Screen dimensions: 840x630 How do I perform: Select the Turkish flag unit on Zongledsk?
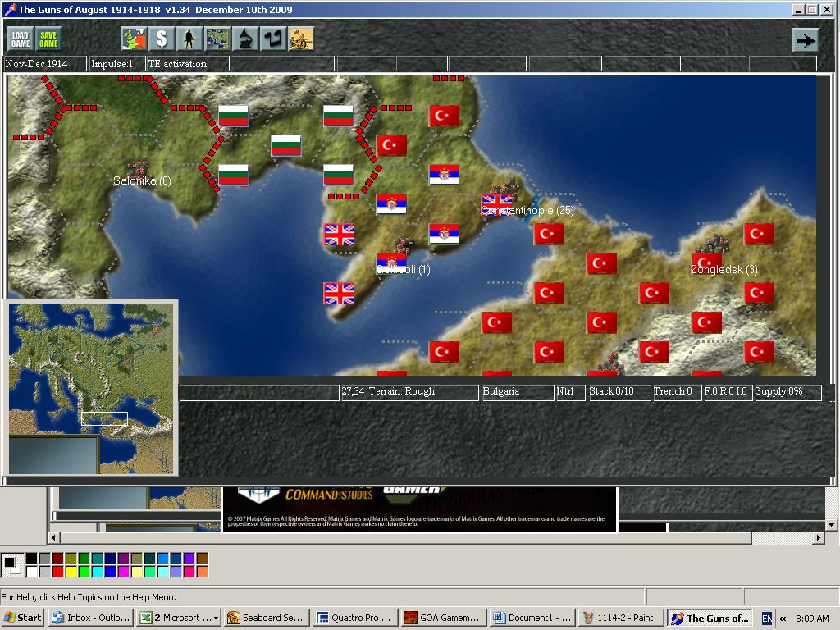pyautogui.click(x=706, y=263)
